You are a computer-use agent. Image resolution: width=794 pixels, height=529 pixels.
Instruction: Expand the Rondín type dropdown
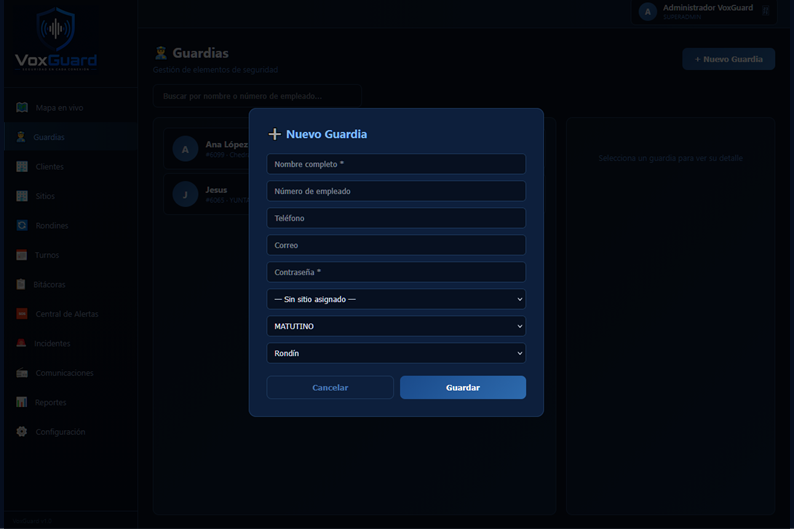pos(396,353)
